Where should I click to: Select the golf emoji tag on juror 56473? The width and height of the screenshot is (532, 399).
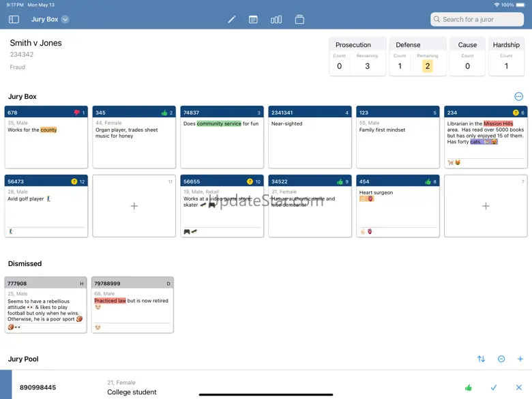(x=11, y=231)
